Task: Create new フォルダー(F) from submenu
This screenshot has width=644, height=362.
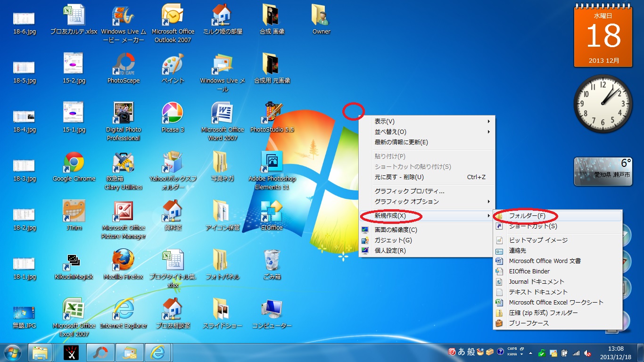Action: click(x=558, y=216)
